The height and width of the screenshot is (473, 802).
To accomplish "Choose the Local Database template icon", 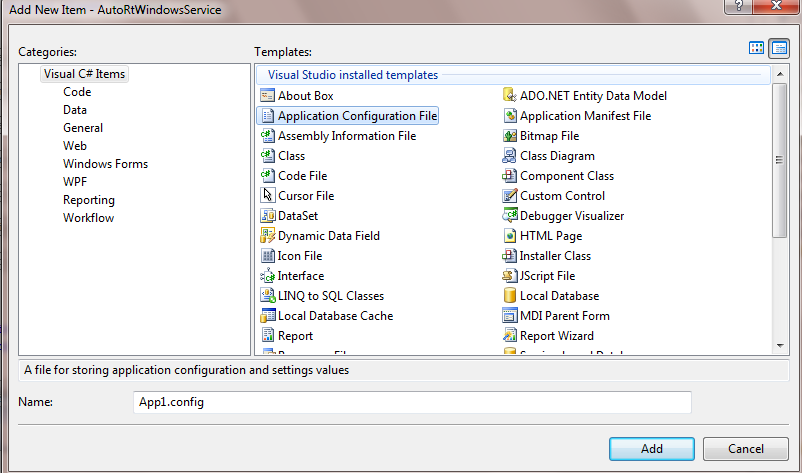I will pos(509,296).
